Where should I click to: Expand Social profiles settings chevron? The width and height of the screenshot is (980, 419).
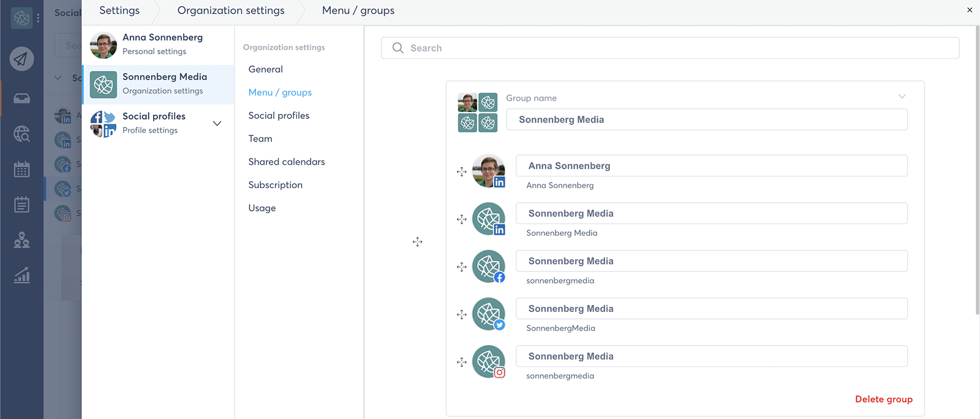217,123
